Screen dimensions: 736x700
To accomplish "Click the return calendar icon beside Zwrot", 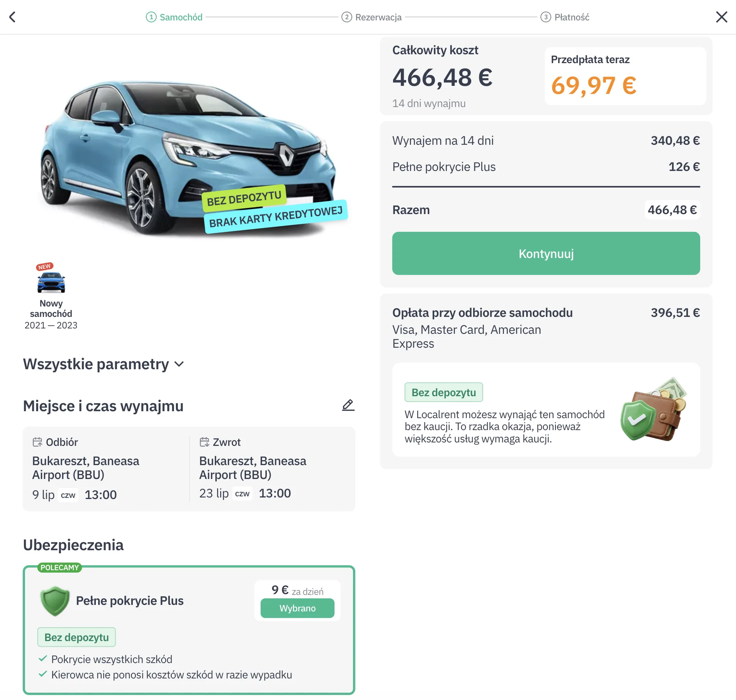I will 204,442.
